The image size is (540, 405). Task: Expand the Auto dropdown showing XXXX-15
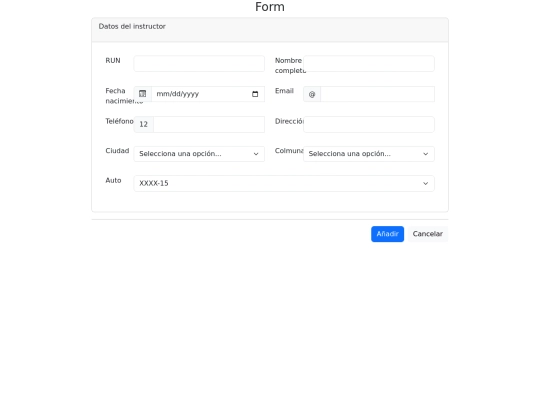[x=284, y=183]
